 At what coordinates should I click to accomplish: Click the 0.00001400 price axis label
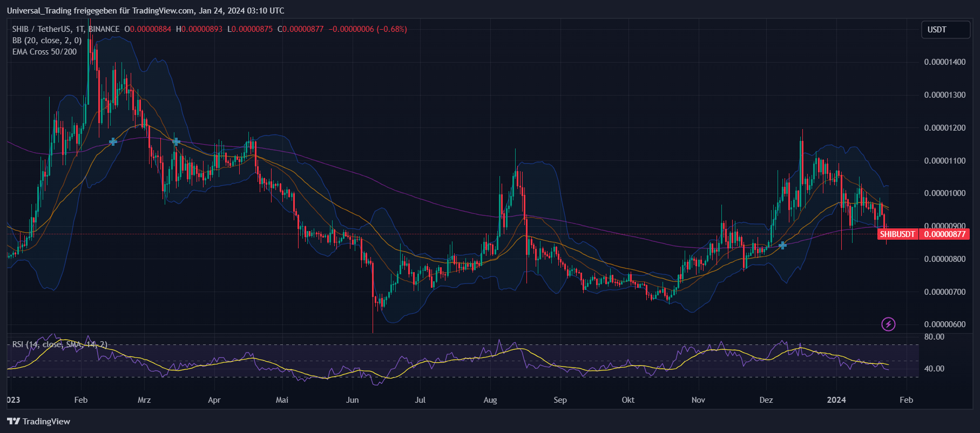click(945, 62)
